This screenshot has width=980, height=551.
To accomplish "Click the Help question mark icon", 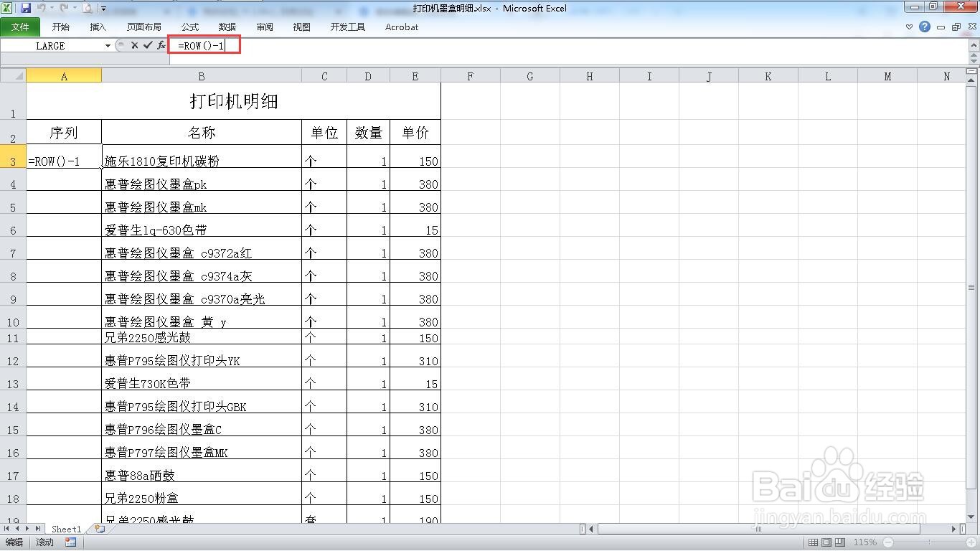I will (925, 27).
